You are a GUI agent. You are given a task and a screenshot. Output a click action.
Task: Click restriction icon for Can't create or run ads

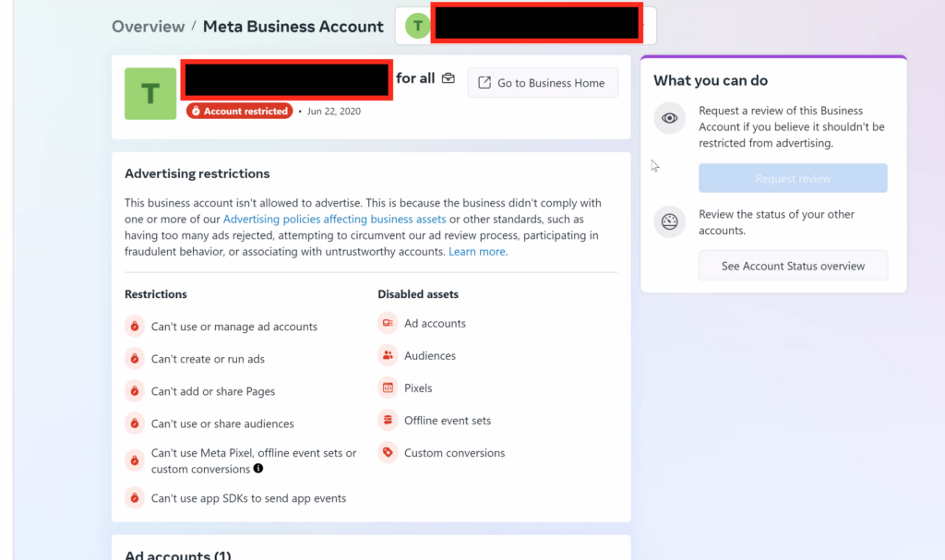pos(135,359)
